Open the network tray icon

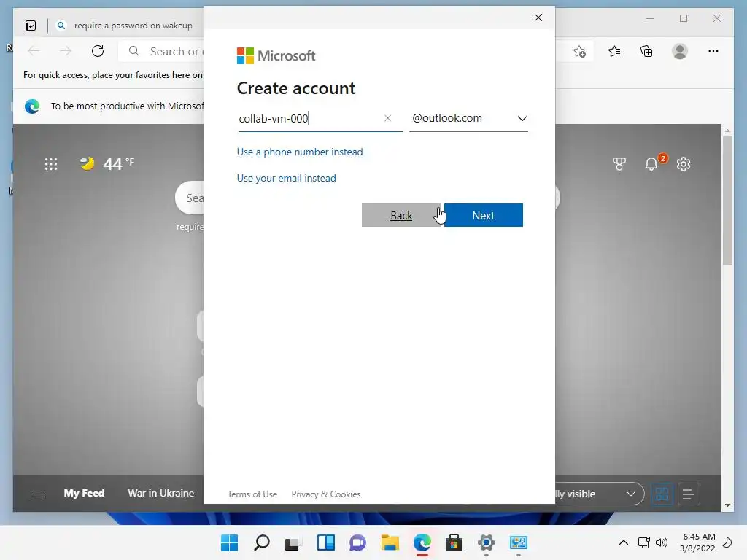point(644,542)
